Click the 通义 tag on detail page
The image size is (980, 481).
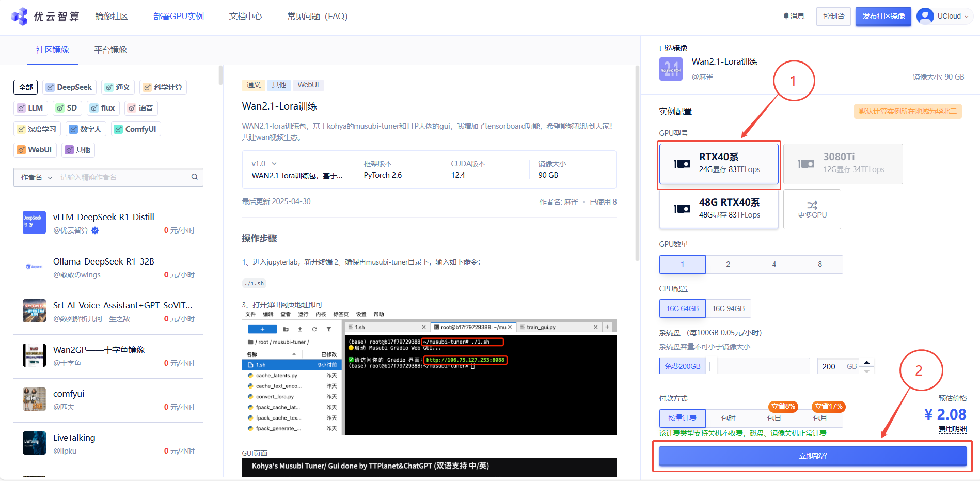click(254, 85)
